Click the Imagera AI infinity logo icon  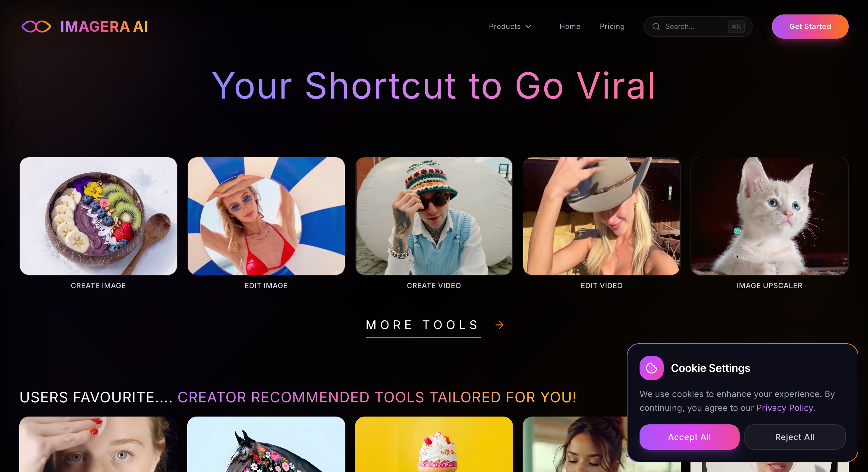[x=36, y=27]
